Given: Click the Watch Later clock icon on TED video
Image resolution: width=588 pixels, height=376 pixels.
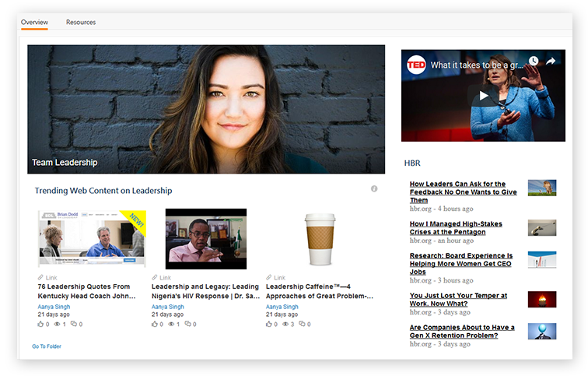Looking at the screenshot, I should [534, 61].
